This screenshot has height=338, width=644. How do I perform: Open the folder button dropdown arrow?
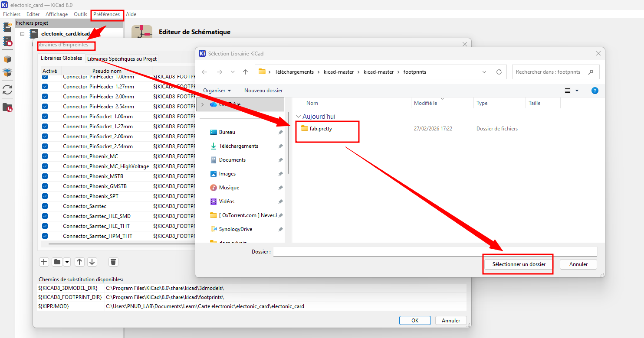pyautogui.click(x=67, y=262)
